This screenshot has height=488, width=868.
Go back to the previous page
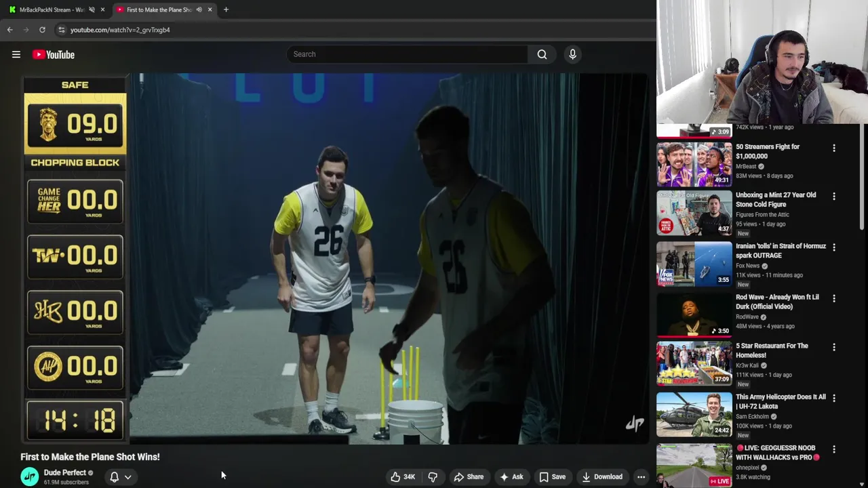click(9, 30)
